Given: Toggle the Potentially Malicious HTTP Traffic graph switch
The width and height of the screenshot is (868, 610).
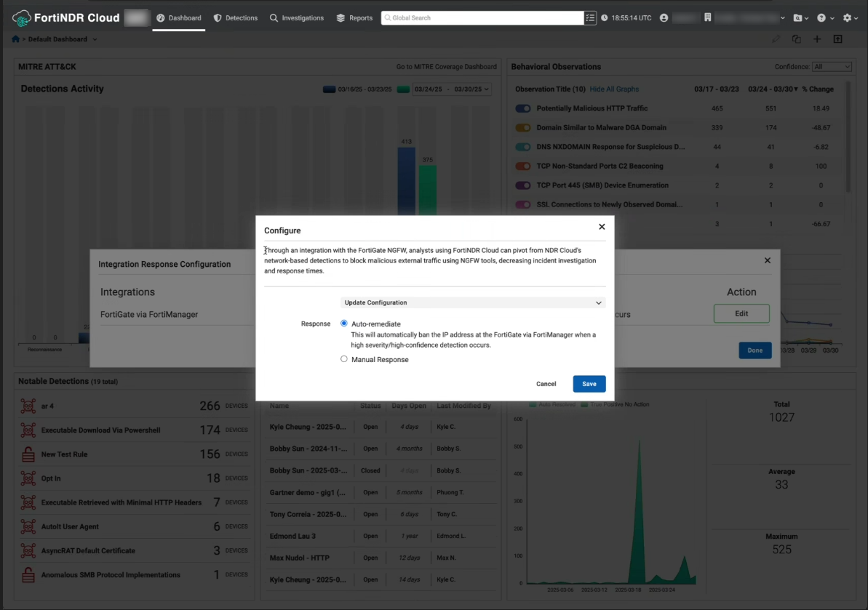Looking at the screenshot, I should click(x=523, y=108).
